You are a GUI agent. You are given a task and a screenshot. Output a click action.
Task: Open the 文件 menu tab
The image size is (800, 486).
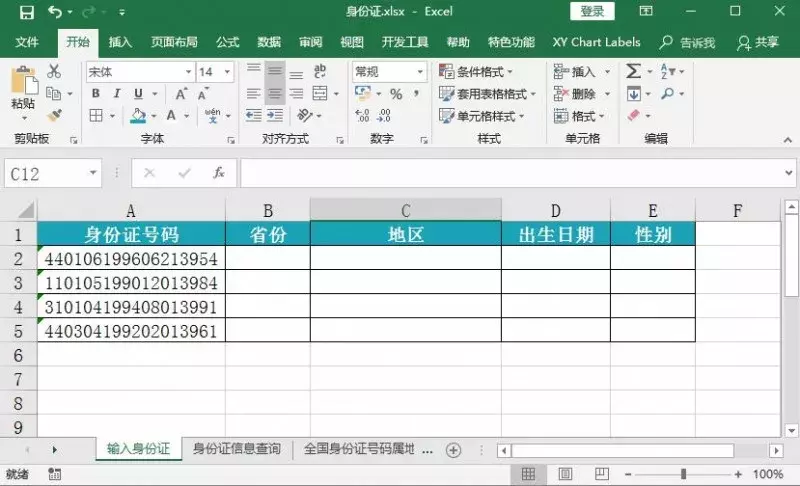(x=27, y=42)
